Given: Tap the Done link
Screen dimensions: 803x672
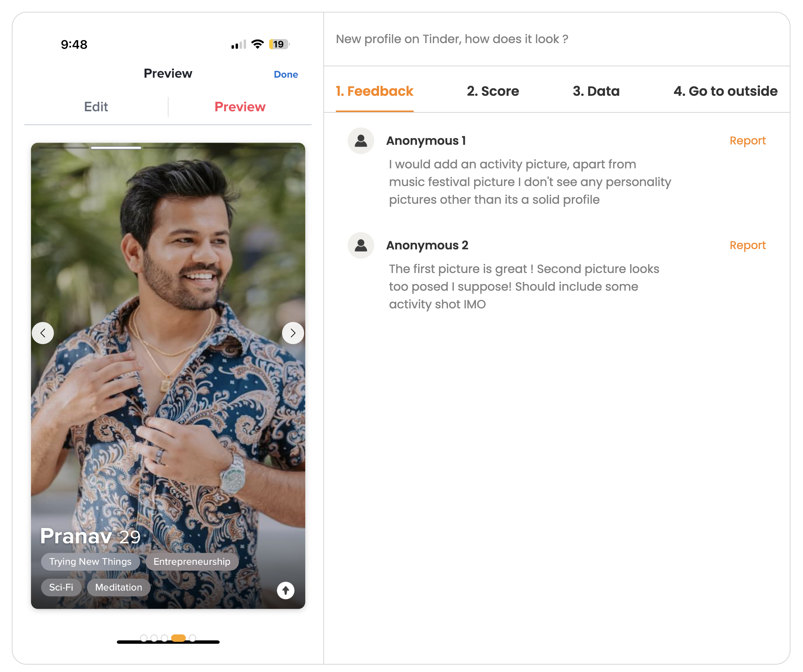Looking at the screenshot, I should pos(286,74).
